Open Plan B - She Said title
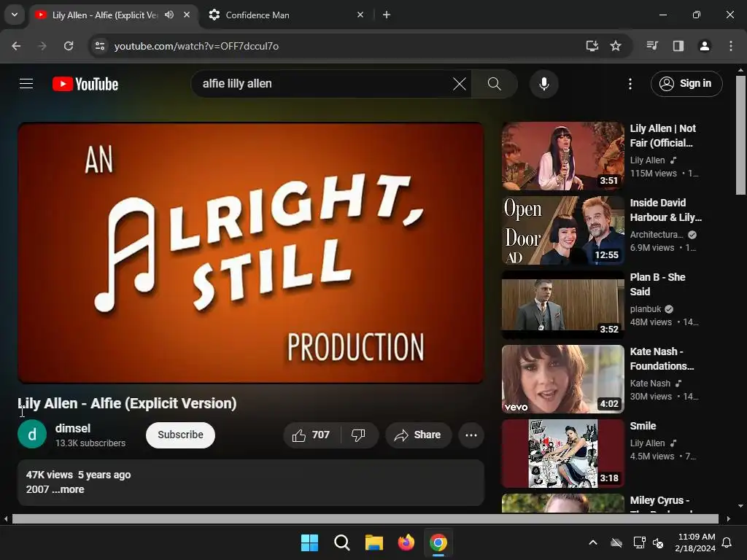Screen dimensions: 747x560 tap(657, 284)
